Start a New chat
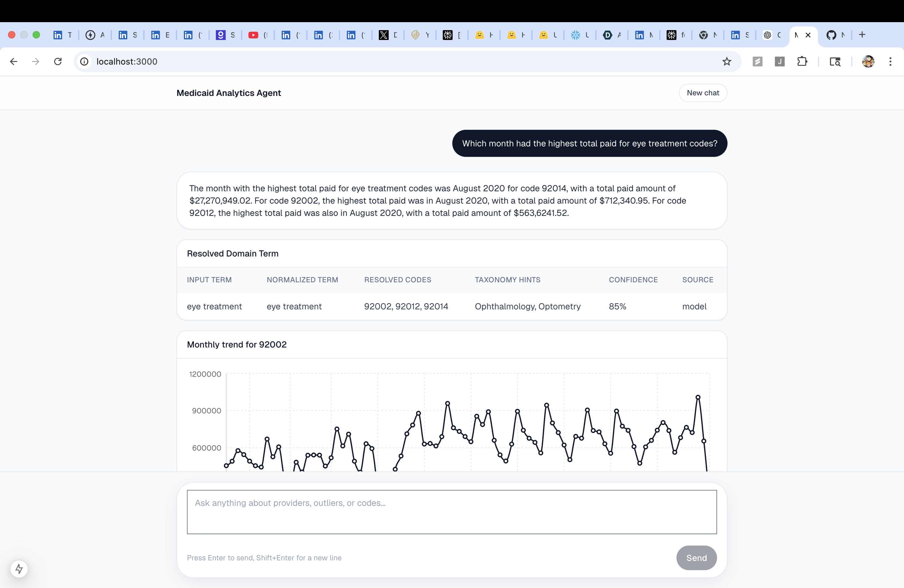 click(x=703, y=93)
